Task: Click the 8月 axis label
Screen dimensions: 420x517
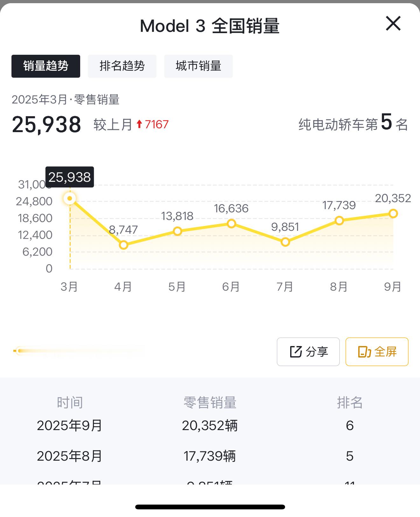Action: (339, 287)
